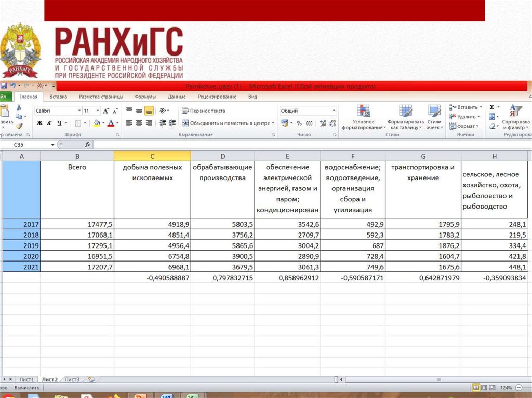The height and width of the screenshot is (398, 532).
Task: Click the Cut scissors icon
Action: [x=19, y=108]
